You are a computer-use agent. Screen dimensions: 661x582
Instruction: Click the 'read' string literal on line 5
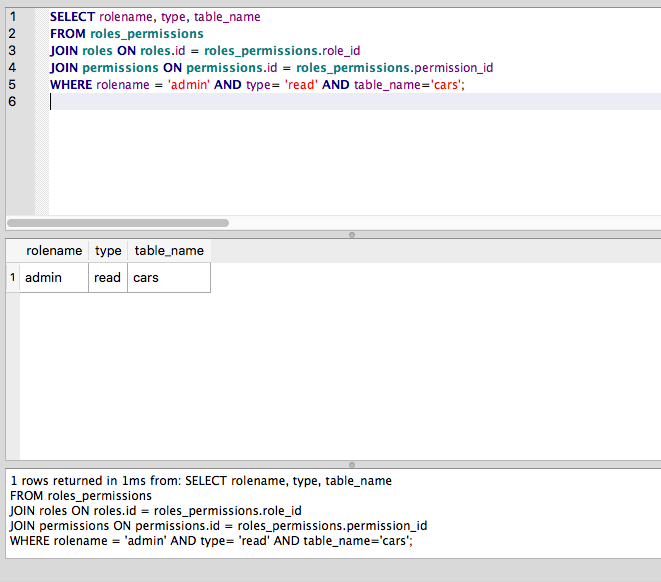click(x=301, y=85)
